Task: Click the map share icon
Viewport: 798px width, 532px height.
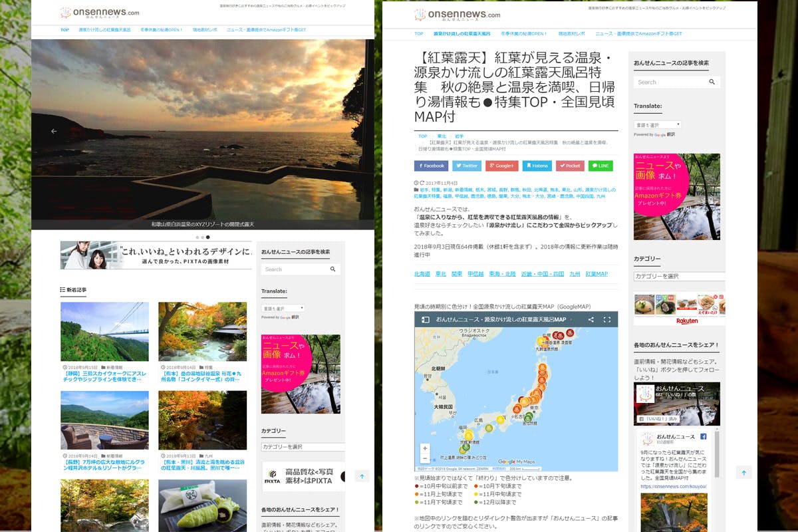Action: (591, 320)
